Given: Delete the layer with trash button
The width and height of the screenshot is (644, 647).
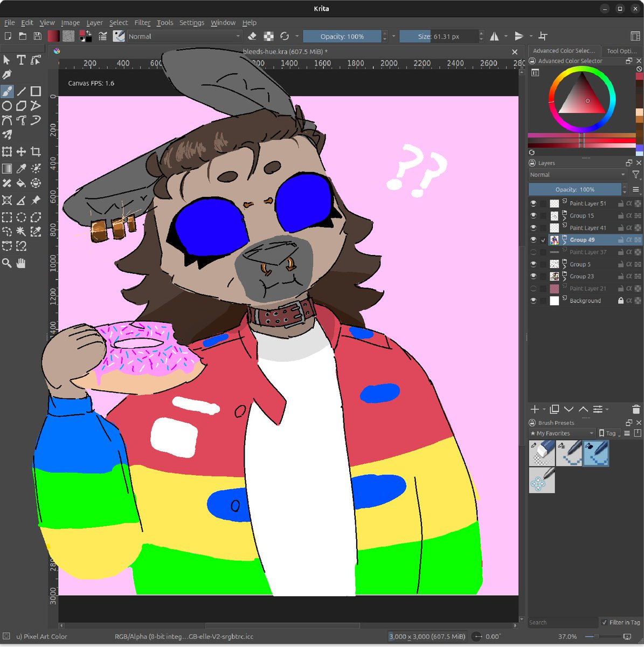Looking at the screenshot, I should [x=636, y=409].
